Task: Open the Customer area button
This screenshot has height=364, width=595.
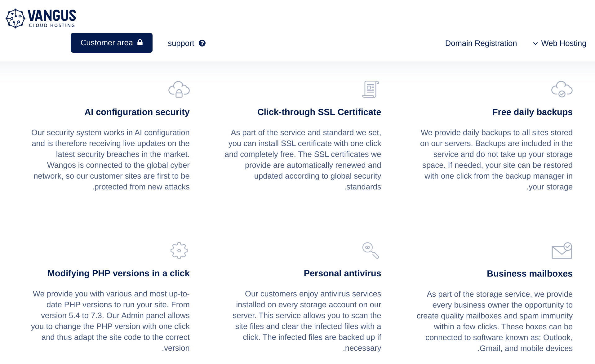Action: (112, 43)
